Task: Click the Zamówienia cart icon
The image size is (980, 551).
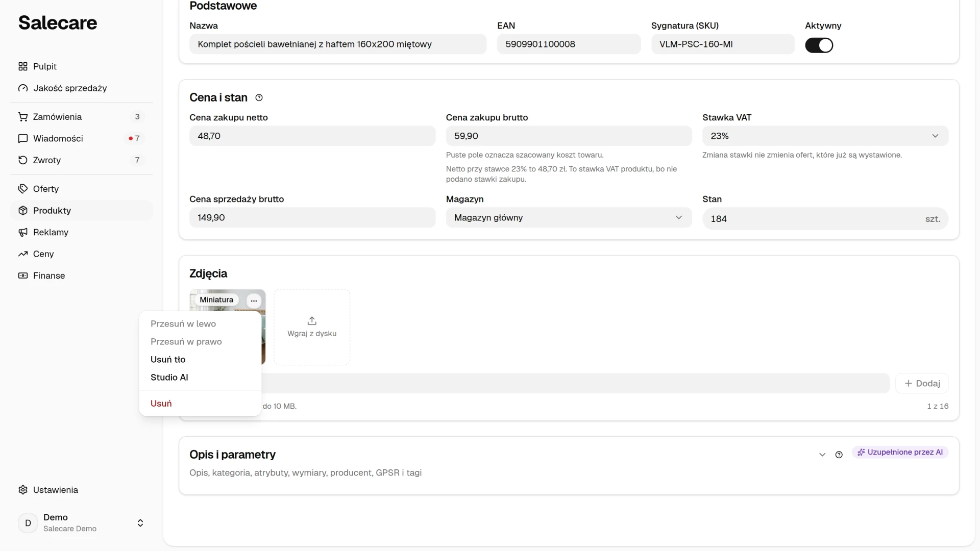Action: (x=23, y=117)
